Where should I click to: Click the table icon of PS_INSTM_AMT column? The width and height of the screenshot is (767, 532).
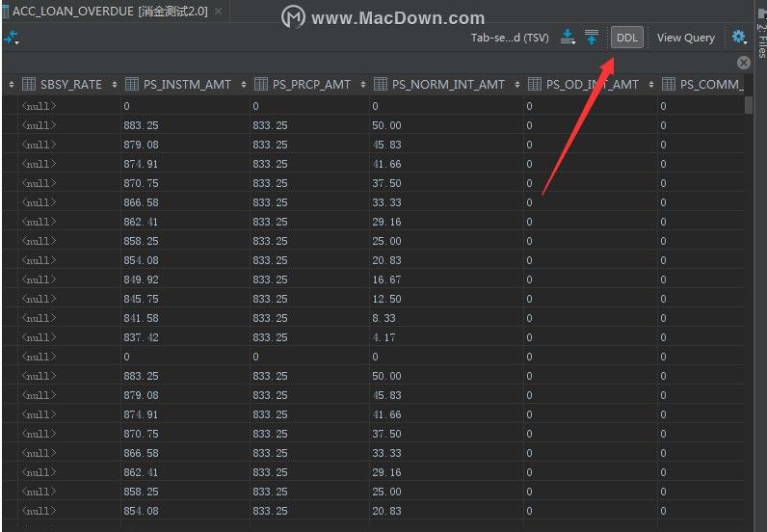tap(132, 84)
